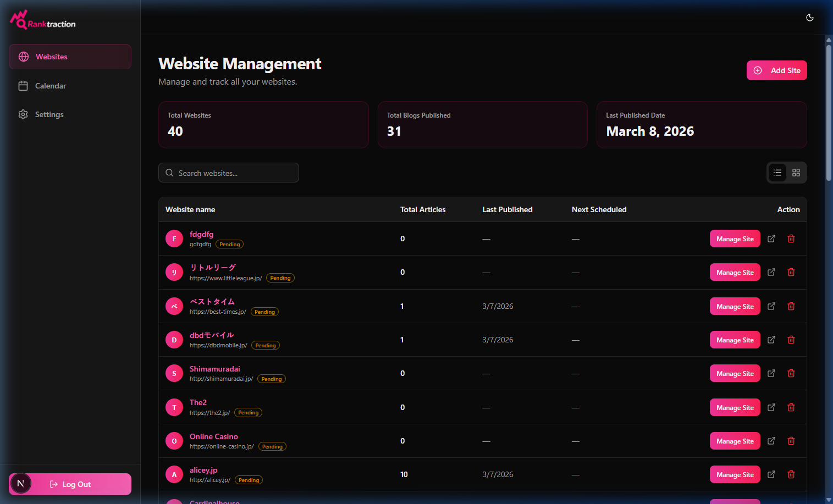Image resolution: width=833 pixels, height=504 pixels.
Task: Click the Ranktraction logo
Action: coord(42,20)
